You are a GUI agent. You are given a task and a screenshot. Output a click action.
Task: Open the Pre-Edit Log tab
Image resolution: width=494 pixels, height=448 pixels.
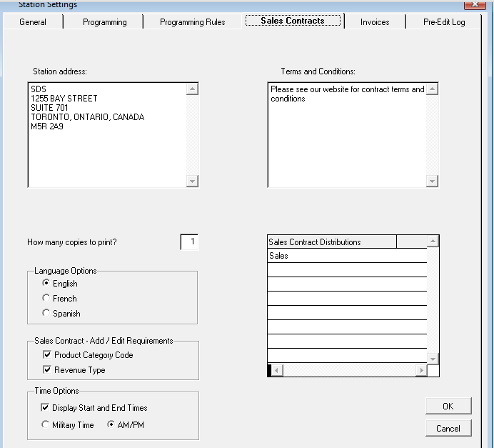pos(443,22)
